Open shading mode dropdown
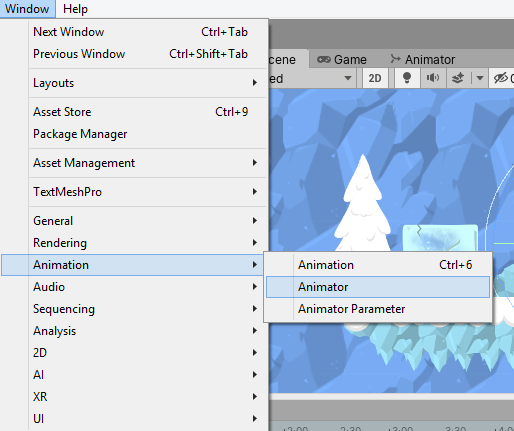Image resolution: width=514 pixels, height=431 pixels. coord(312,78)
